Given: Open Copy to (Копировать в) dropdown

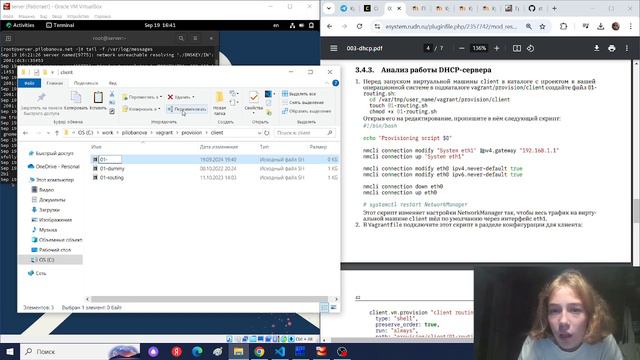Looking at the screenshot, I should tap(141, 109).
